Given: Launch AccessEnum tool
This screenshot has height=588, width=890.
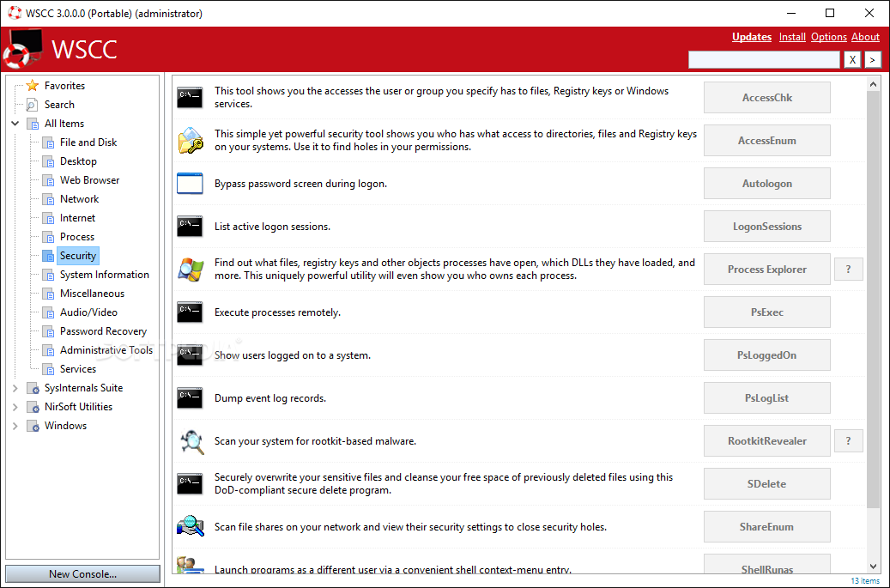Looking at the screenshot, I should (766, 140).
